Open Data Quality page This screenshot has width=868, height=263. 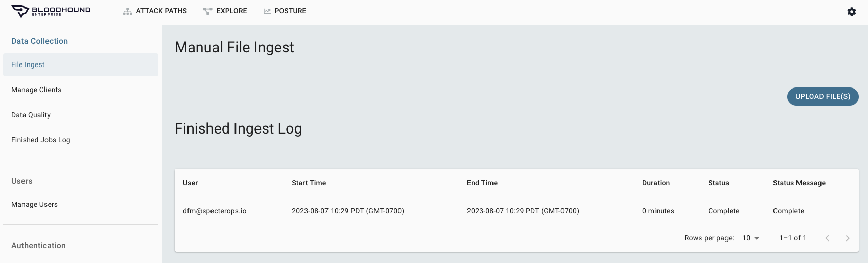pos(81,115)
